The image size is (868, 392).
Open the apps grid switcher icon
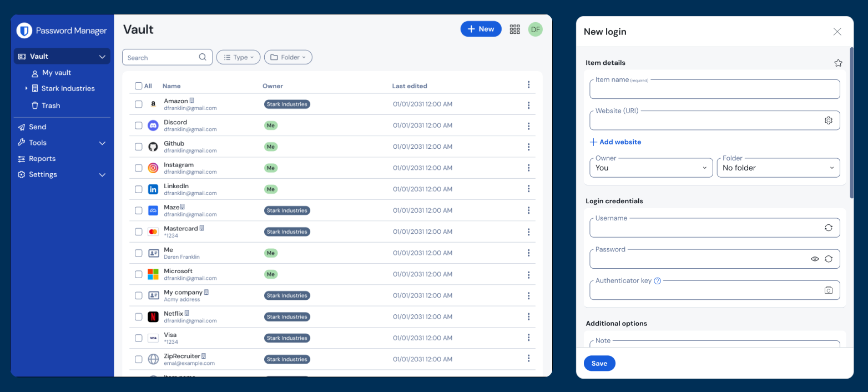(514, 29)
